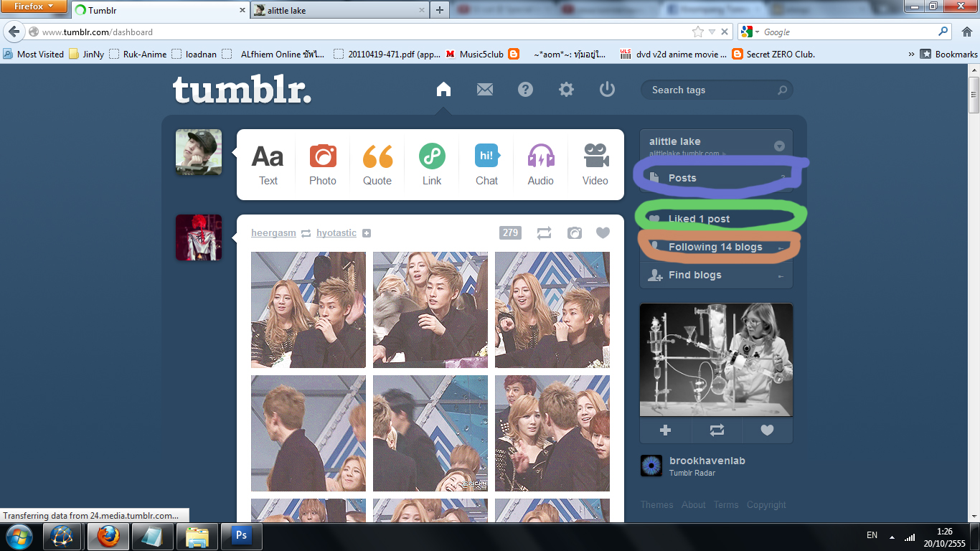Expand the alittle lake blog dropdown arrow

[x=779, y=146]
